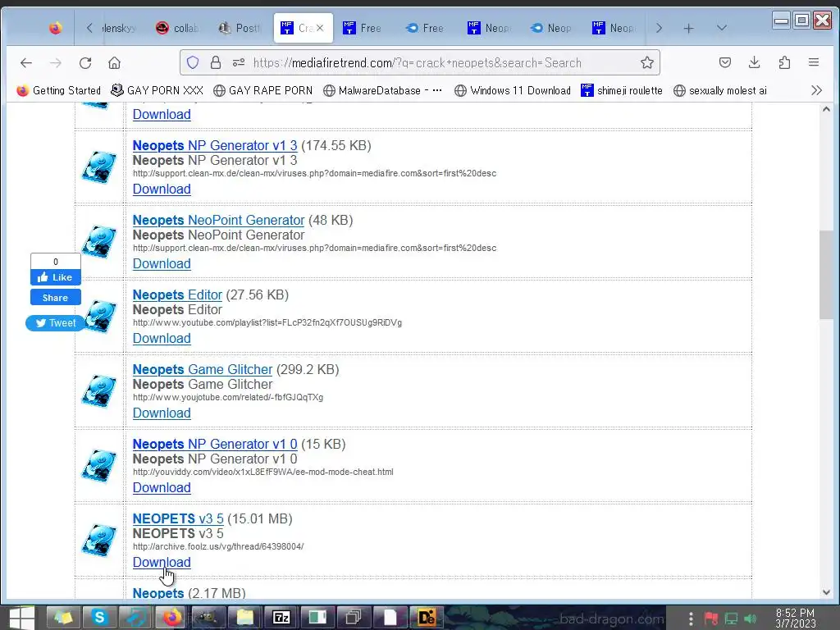Switch to the second Free tab
840x630 pixels.
pyautogui.click(x=427, y=28)
